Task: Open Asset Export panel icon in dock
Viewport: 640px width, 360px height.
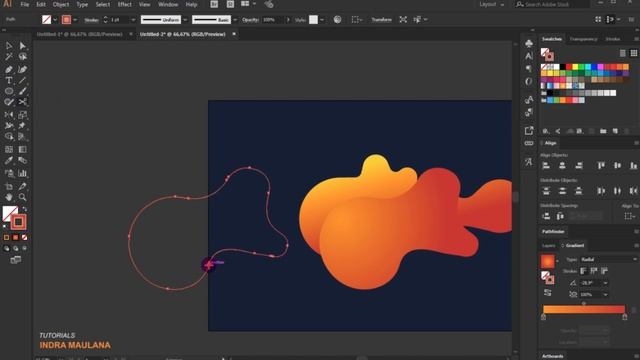Action: point(529,131)
